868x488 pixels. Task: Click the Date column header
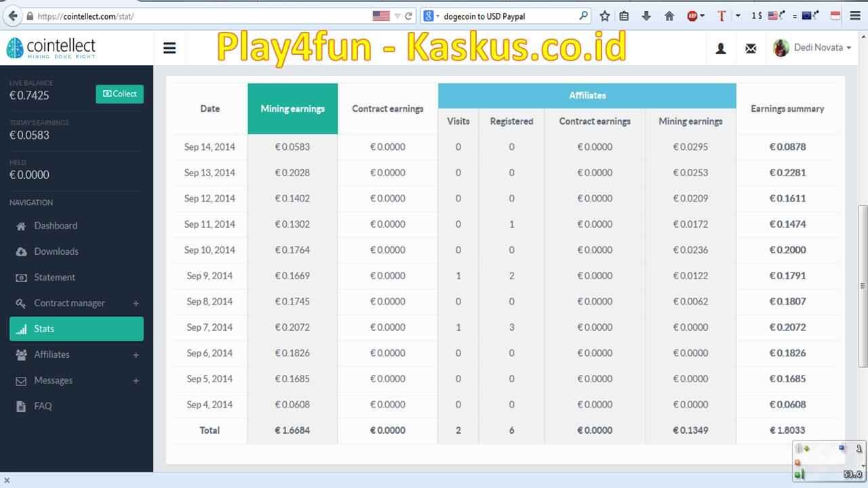210,108
